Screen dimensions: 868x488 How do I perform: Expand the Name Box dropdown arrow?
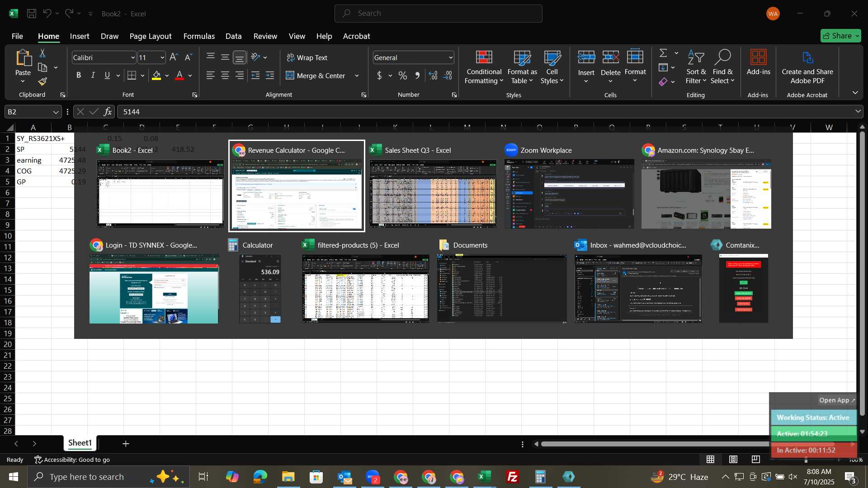tap(56, 112)
